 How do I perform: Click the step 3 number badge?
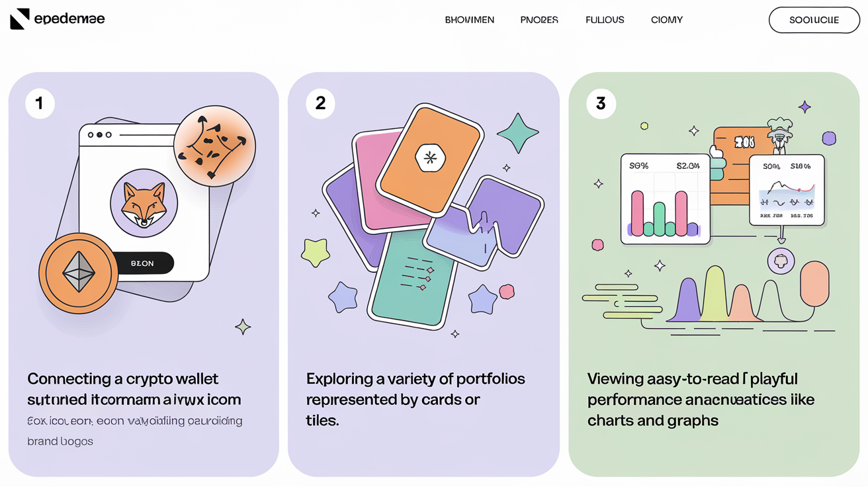tap(601, 103)
